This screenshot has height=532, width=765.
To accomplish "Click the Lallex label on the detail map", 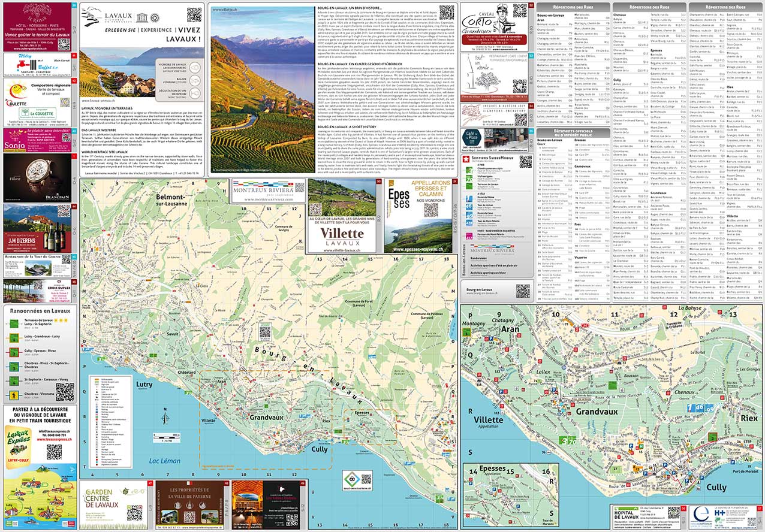I will point(544,371).
